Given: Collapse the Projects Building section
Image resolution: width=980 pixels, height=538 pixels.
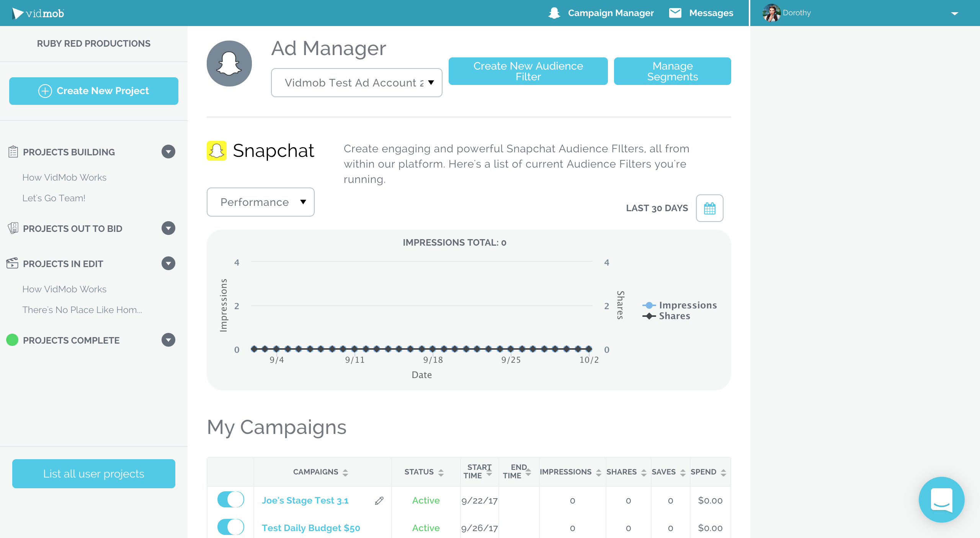Looking at the screenshot, I should [168, 152].
